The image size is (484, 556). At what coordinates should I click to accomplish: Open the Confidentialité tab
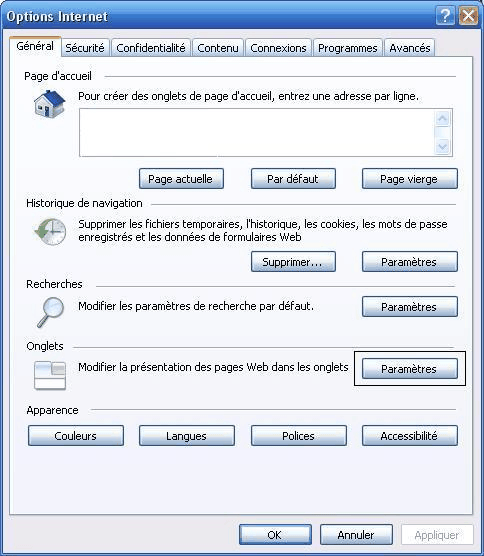pos(151,48)
